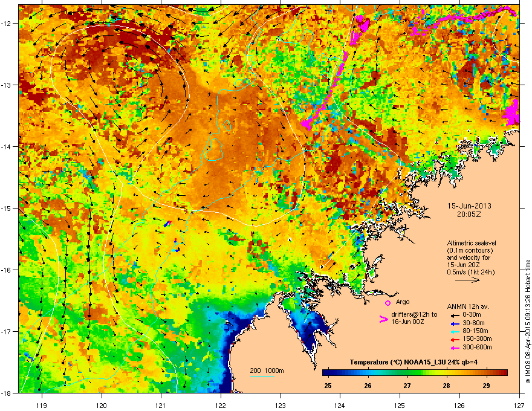The width and height of the screenshot is (532, 411).
Task: Click the latitude -12 axis label
Action: [6, 23]
